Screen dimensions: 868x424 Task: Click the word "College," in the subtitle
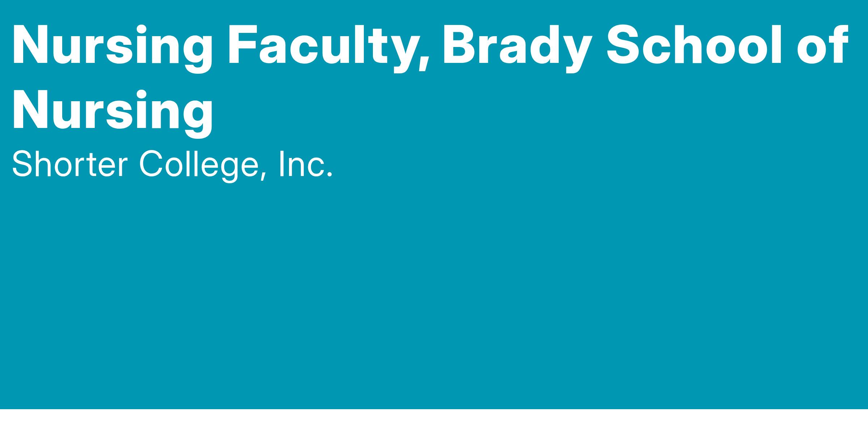click(x=203, y=167)
